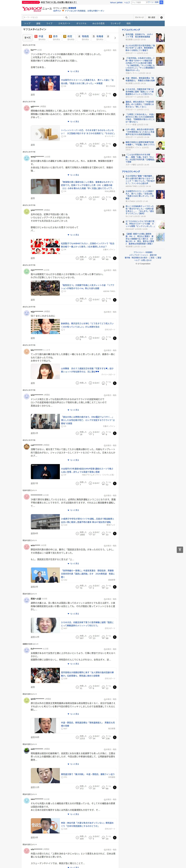Click 共感した icon with 1880 count
Image resolution: width=186 pixels, height=868 pixels.
(x=77, y=533)
